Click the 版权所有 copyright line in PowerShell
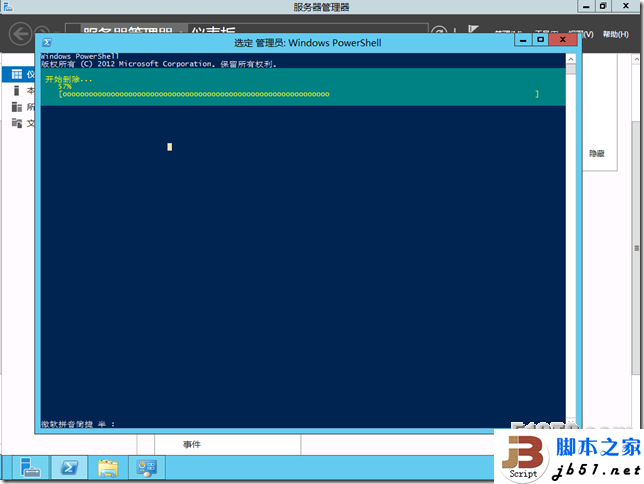This screenshot has height=484, width=644. 159,64
